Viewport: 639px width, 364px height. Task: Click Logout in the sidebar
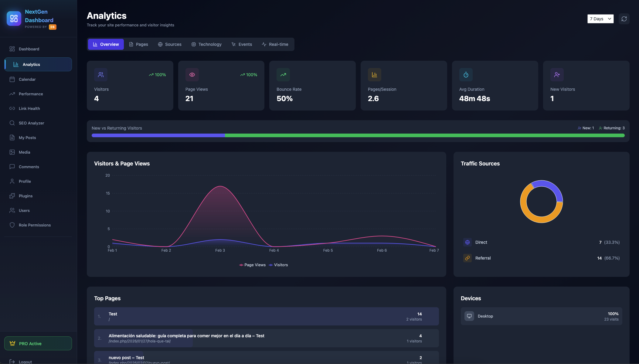[25, 362]
